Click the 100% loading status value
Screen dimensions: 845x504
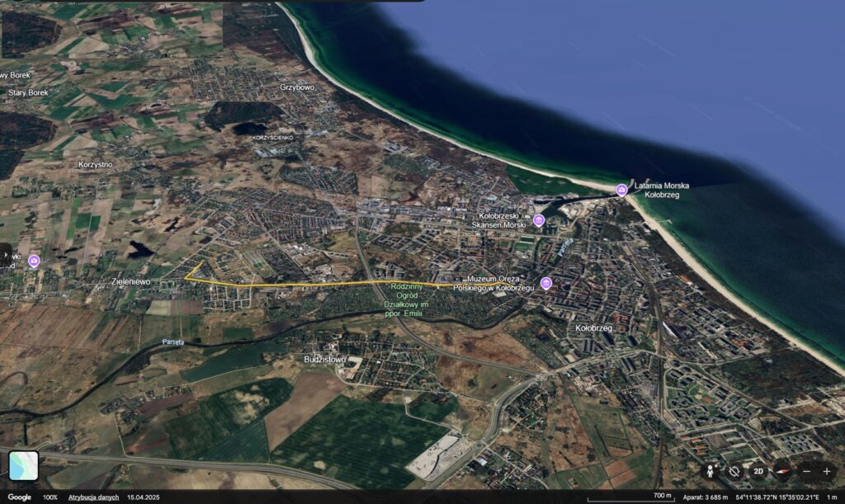tap(50, 497)
